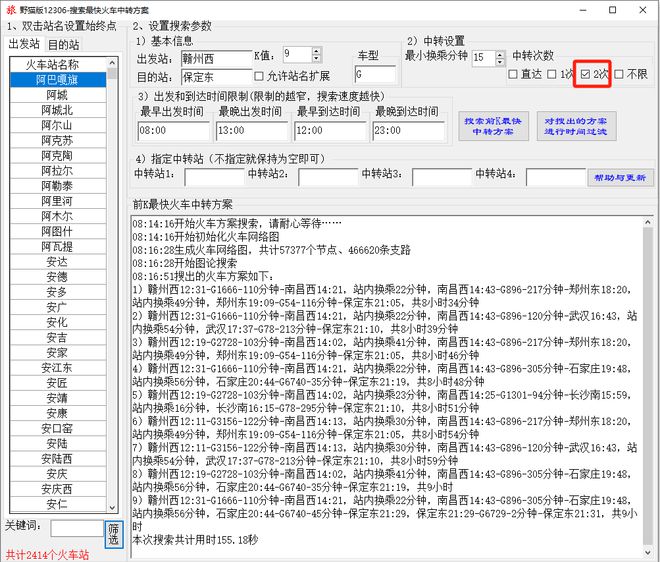Select station 安多 in list
Viewport: 660px width, 562px height.
(57, 292)
